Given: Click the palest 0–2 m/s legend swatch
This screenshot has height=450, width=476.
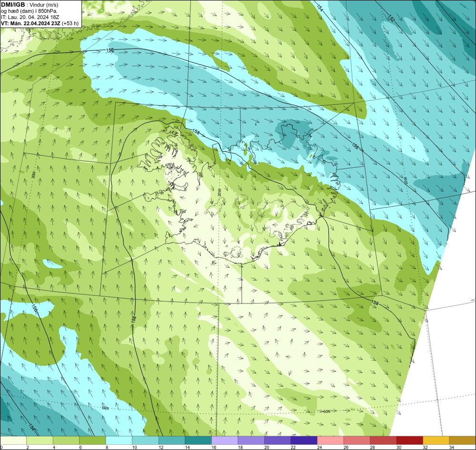Looking at the screenshot, I should [x=13, y=440].
